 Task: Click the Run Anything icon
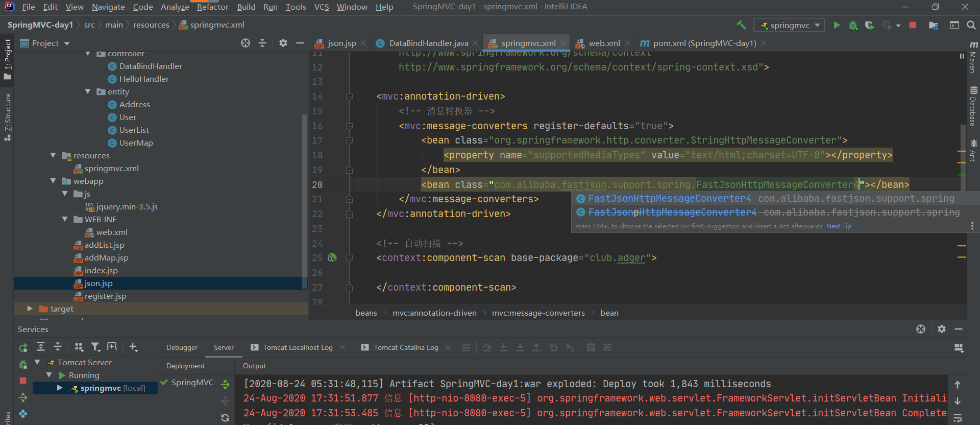tap(954, 25)
